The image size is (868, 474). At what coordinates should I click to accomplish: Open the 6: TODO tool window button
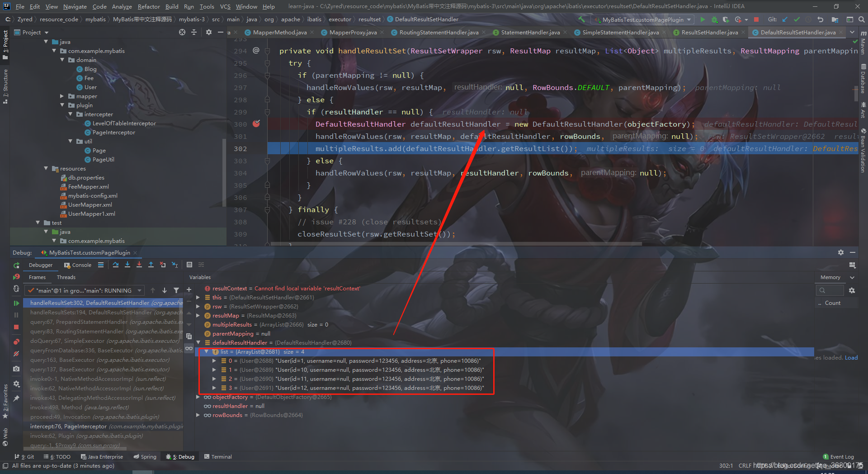(x=57, y=457)
